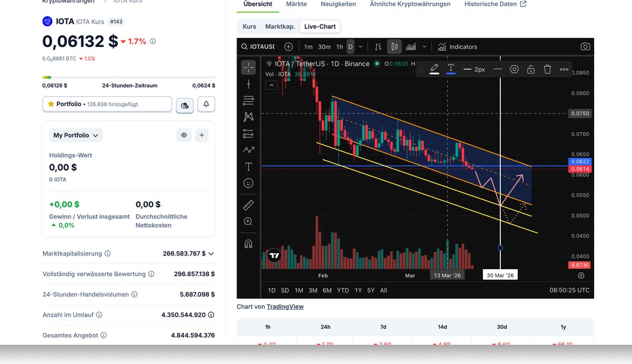Toggle portfolio value visibility eye icon
Image resolution: width=632 pixels, height=364 pixels.
[x=184, y=135]
